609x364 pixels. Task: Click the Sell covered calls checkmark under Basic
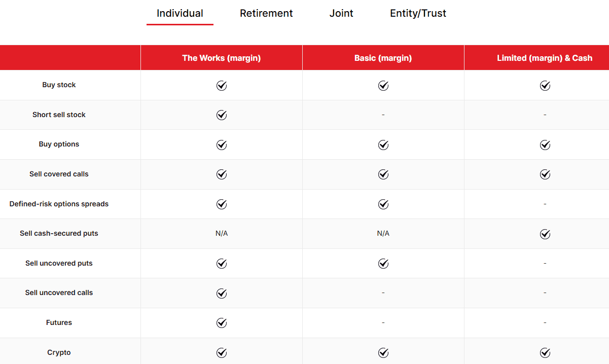coord(383,174)
